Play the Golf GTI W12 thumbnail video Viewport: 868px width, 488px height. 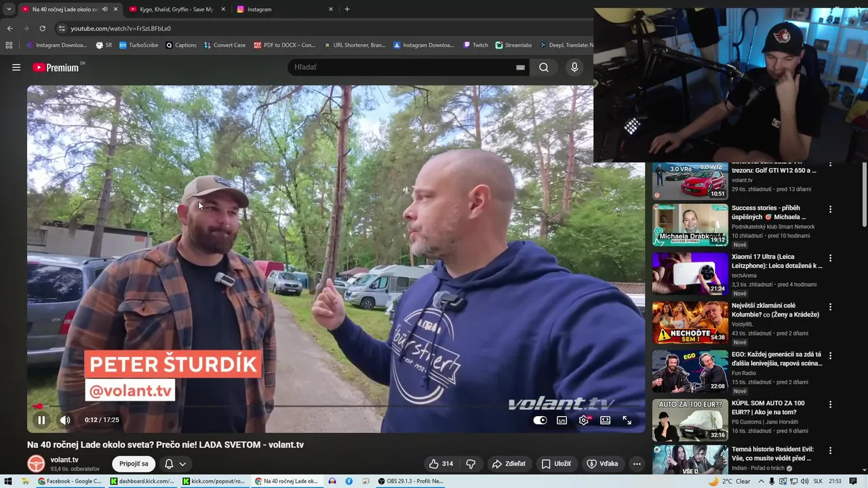click(690, 181)
